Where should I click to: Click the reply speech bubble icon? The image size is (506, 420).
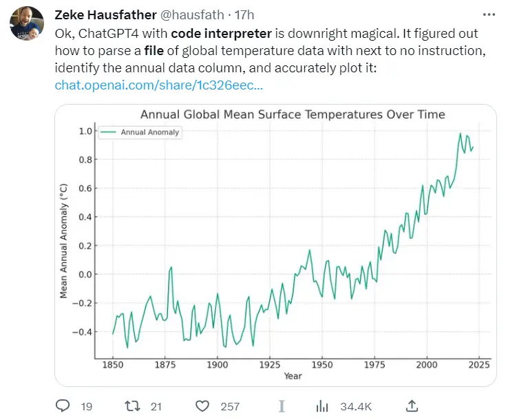click(63, 406)
